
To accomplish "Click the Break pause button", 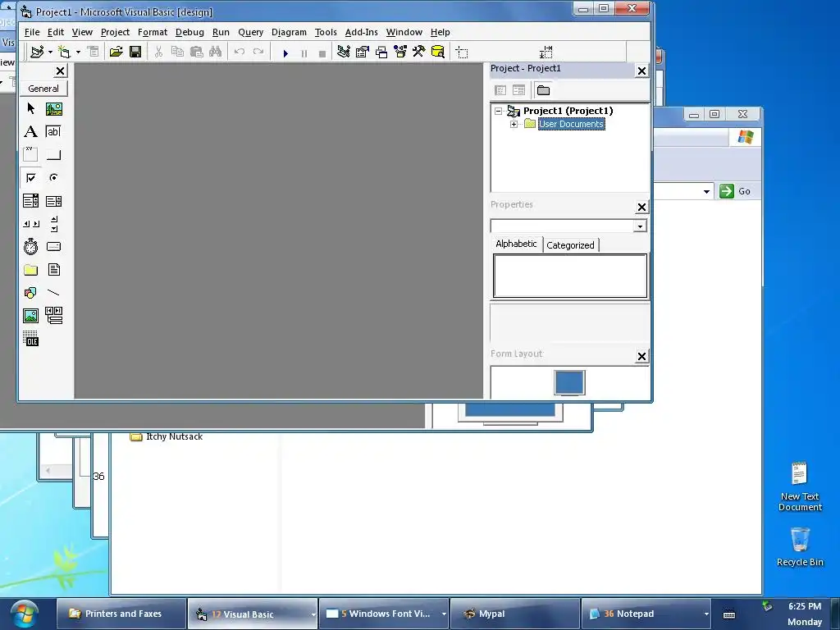I will [x=304, y=53].
